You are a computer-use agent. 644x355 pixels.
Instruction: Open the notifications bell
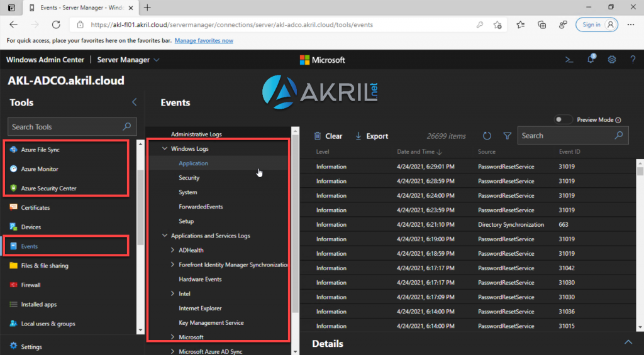tap(591, 60)
